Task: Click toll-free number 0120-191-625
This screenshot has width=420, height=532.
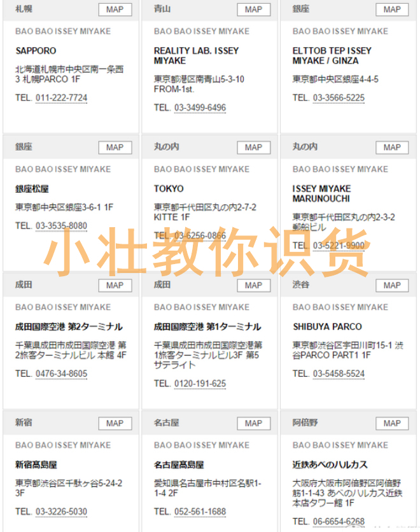Action: [200, 384]
